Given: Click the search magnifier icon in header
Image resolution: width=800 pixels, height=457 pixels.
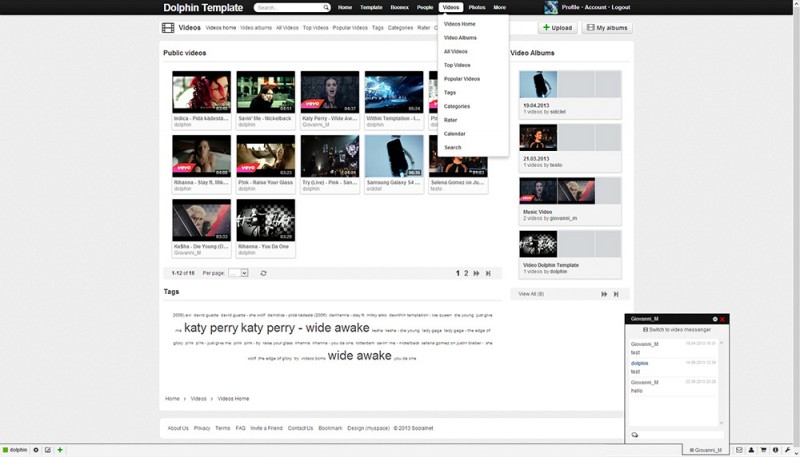Looking at the screenshot, I should coord(326,8).
